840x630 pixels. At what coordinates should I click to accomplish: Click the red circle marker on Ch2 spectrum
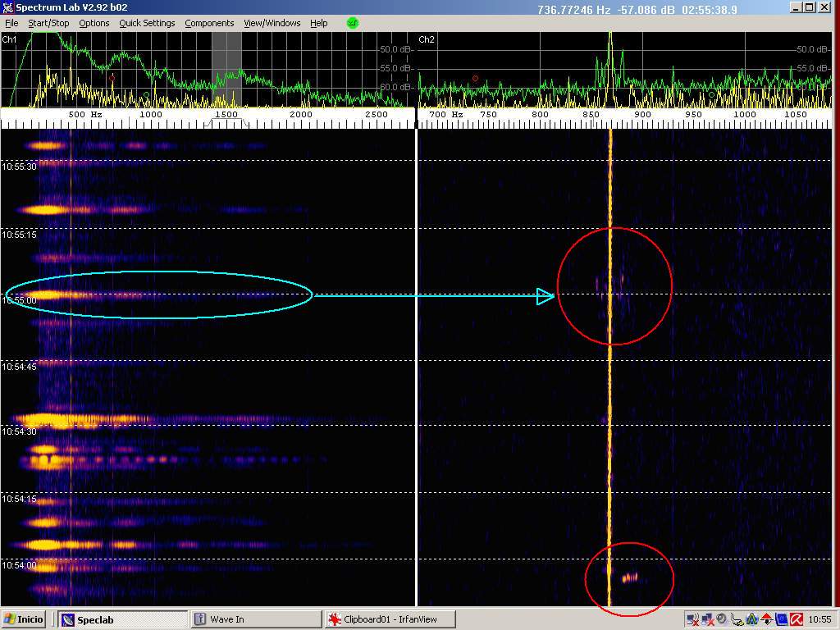click(475, 79)
